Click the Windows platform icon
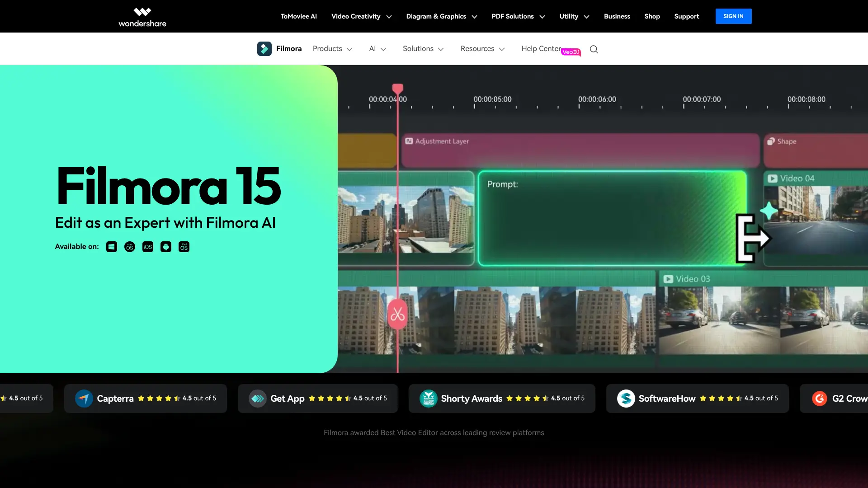 tap(112, 247)
